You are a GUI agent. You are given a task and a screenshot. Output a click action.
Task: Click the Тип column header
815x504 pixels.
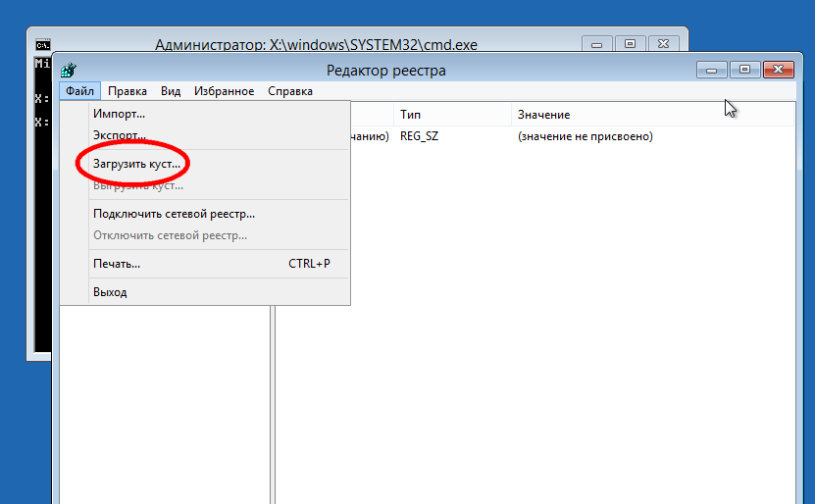(452, 115)
